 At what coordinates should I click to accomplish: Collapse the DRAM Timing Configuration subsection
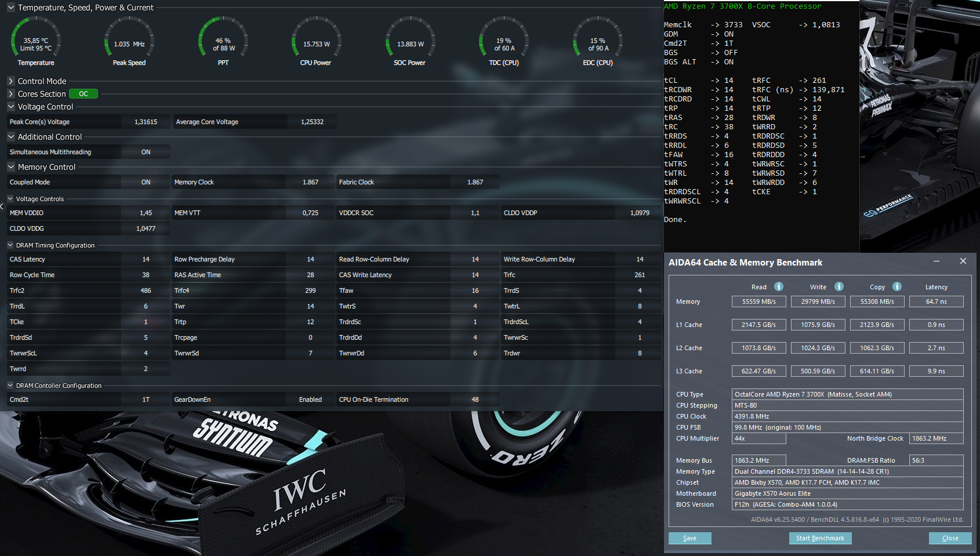(x=10, y=245)
